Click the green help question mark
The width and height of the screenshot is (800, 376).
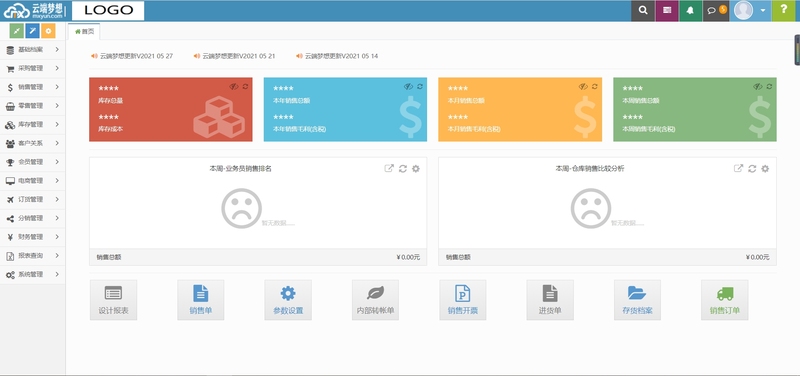(784, 10)
